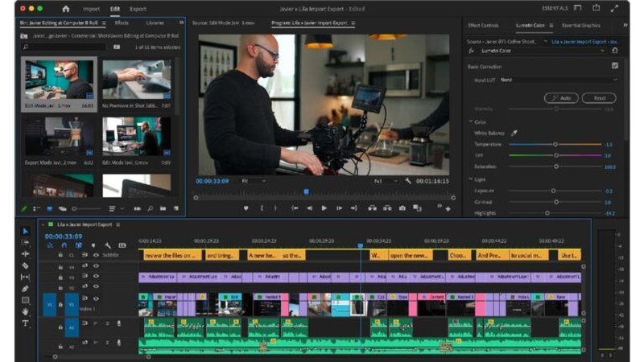Select the Type tool
Screen dimensions: 644x362
(x=26, y=323)
